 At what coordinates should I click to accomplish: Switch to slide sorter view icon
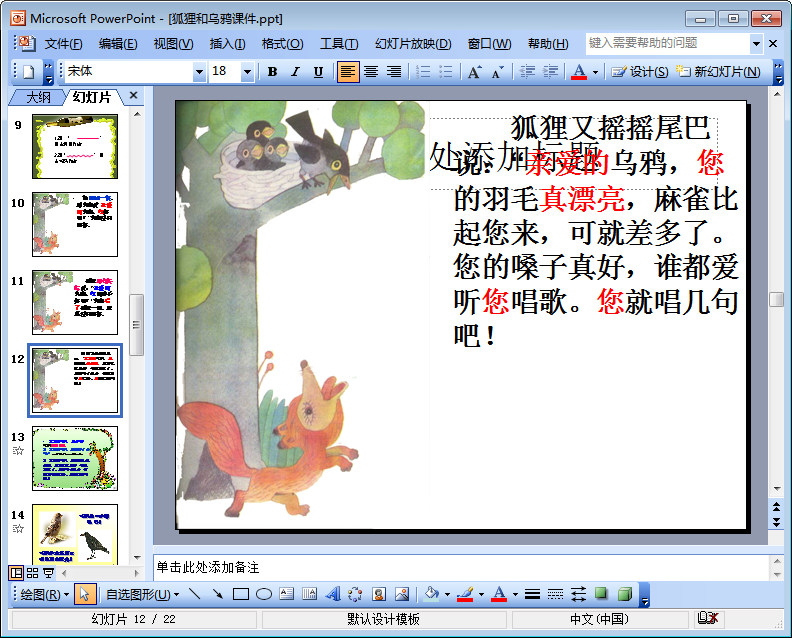(32, 573)
